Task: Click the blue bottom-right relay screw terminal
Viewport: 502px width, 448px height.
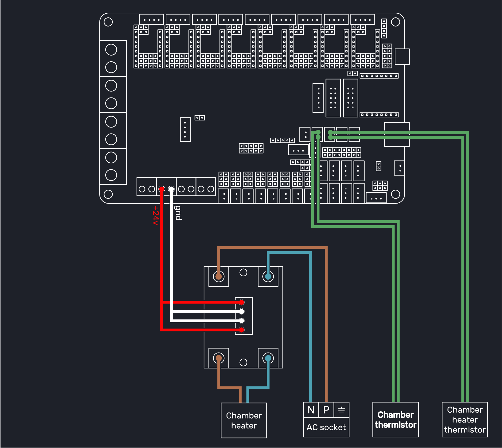Action: click(x=268, y=358)
